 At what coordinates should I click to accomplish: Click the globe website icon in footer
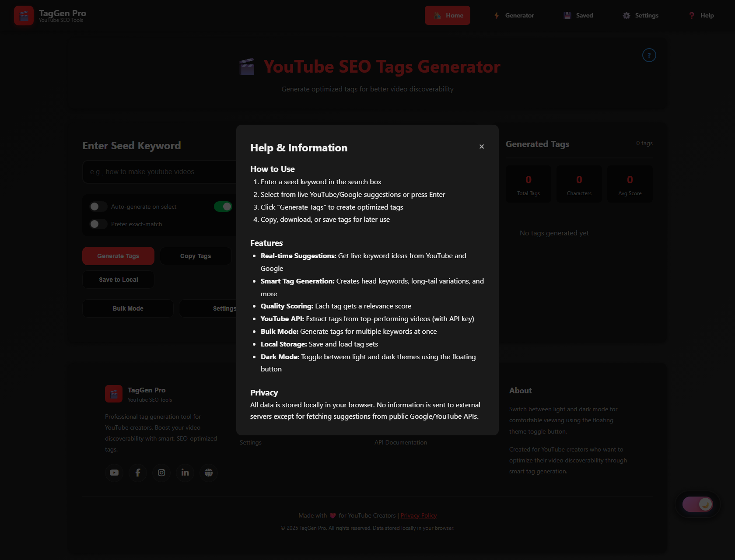click(x=209, y=472)
